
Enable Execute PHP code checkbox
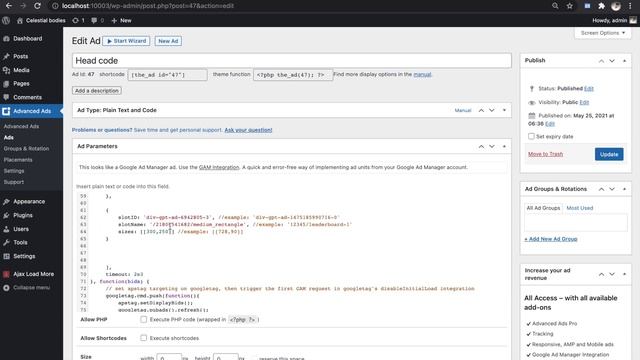pos(143,320)
